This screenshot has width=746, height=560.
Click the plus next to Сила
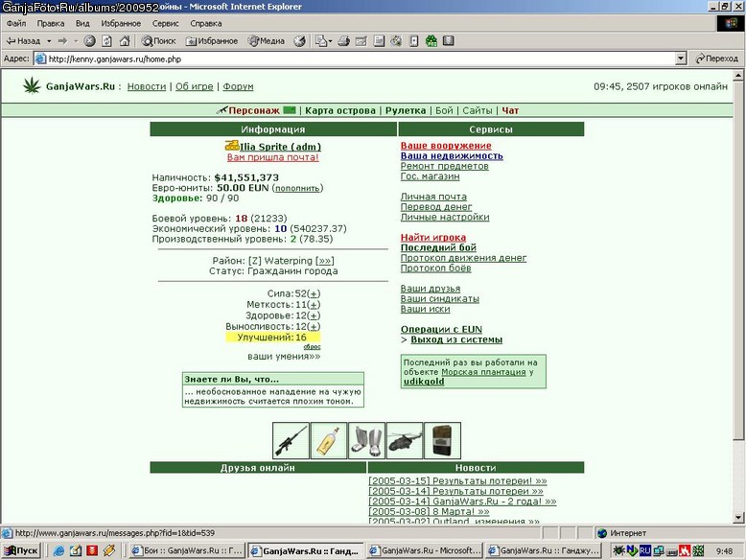[x=314, y=294]
